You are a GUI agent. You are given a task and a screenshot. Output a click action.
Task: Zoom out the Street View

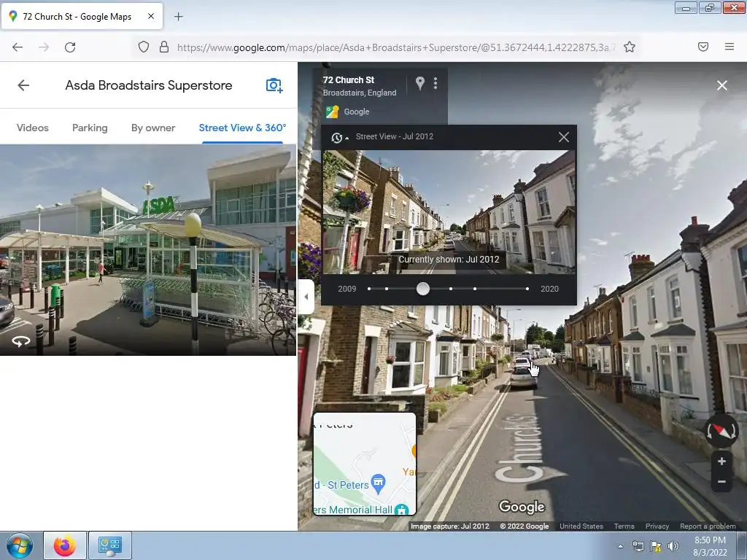pyautogui.click(x=721, y=482)
